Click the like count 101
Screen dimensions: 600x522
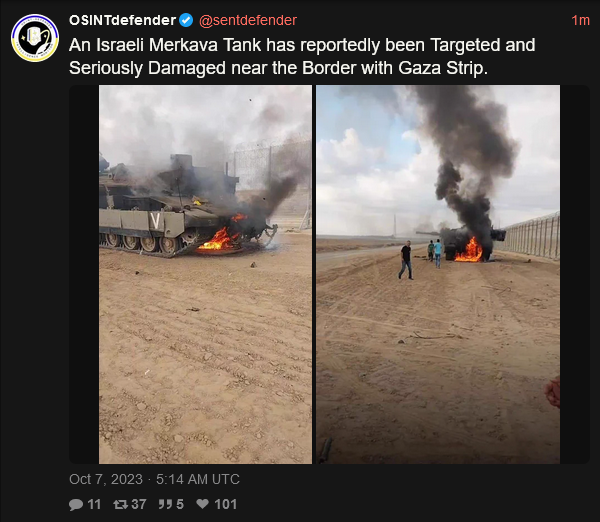point(226,504)
